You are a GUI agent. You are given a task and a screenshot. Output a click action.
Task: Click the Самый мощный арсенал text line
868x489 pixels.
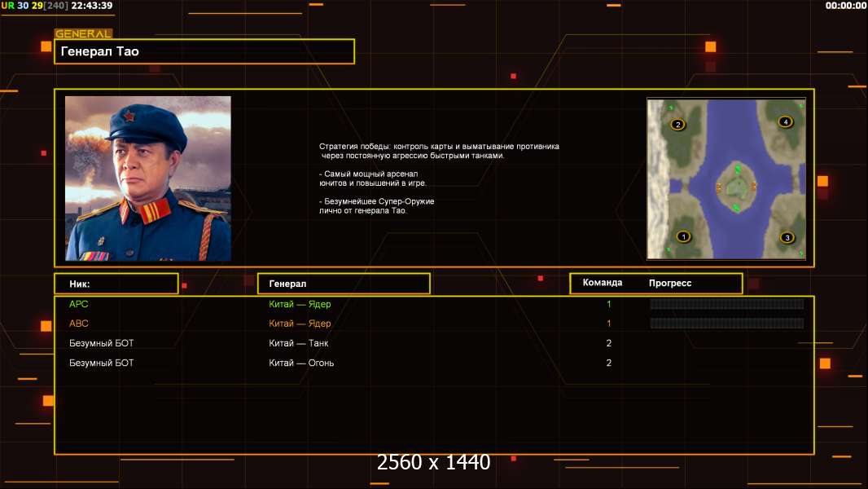tap(373, 178)
